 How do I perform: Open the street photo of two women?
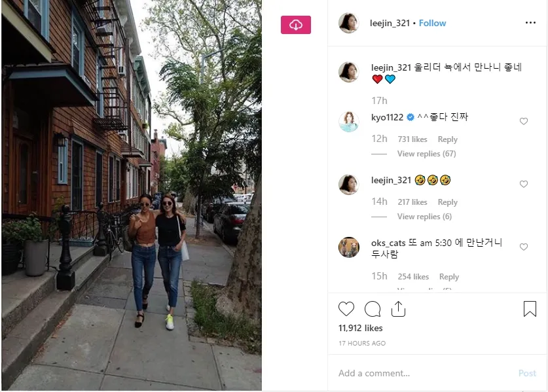[132, 195]
